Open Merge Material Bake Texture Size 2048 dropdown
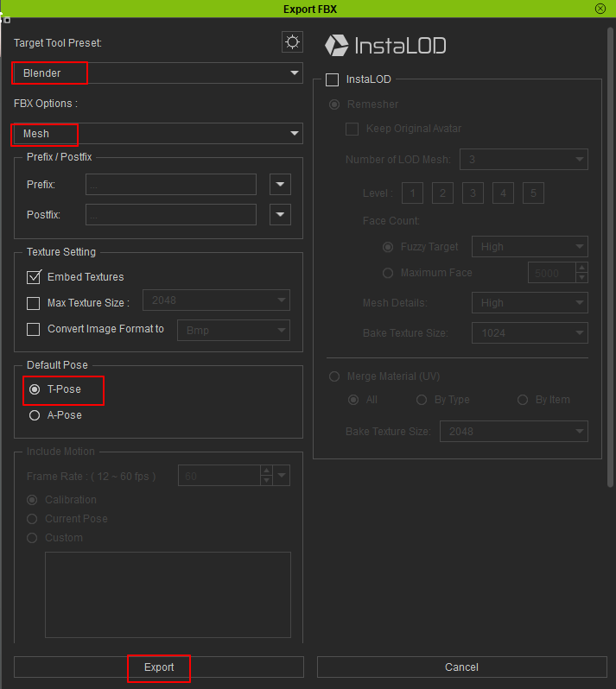The width and height of the screenshot is (616, 689). (x=514, y=432)
